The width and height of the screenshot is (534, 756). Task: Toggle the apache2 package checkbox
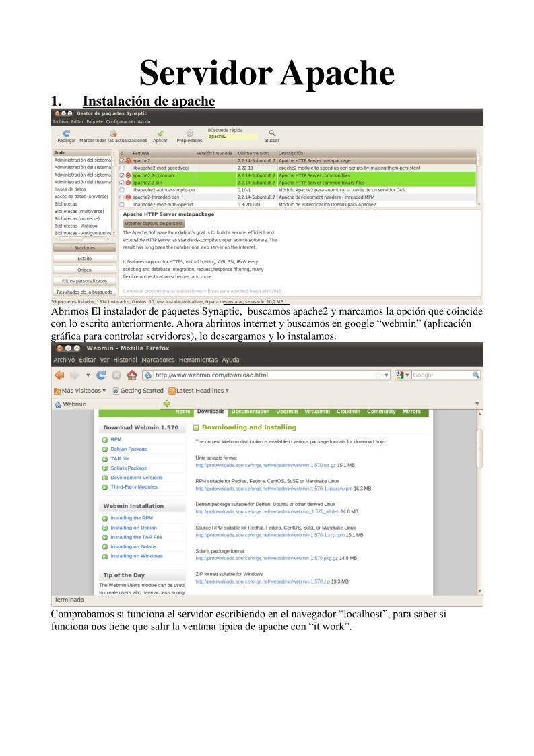tap(122, 160)
